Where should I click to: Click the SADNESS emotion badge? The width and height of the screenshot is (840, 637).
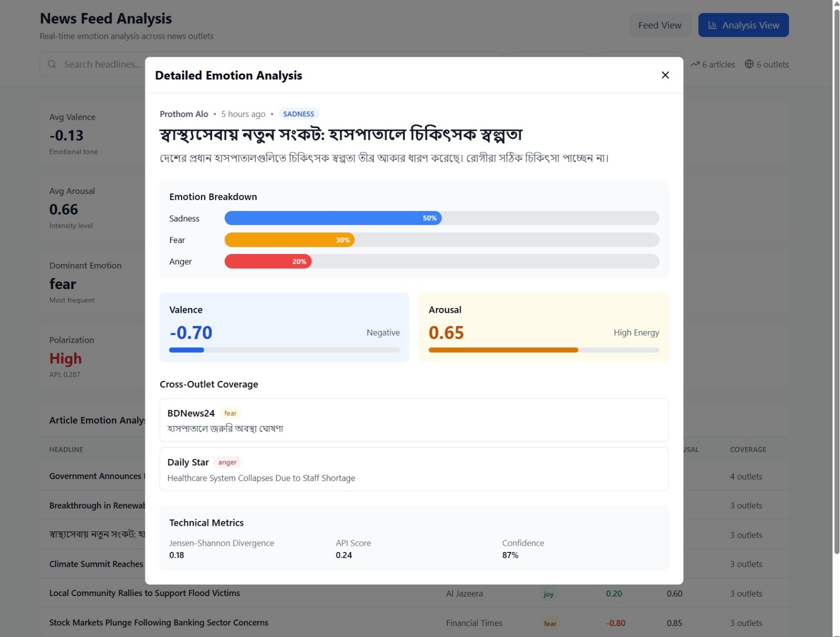pos(298,114)
